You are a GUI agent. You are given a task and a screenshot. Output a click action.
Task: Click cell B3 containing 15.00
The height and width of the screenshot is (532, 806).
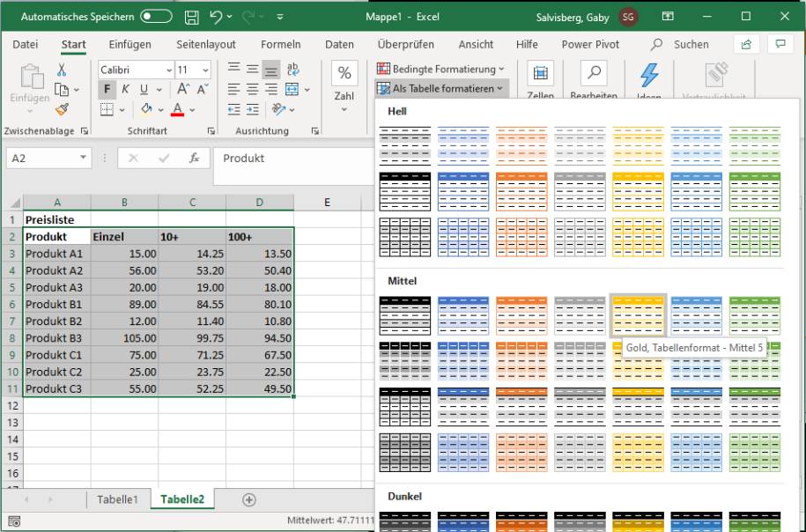(124, 254)
